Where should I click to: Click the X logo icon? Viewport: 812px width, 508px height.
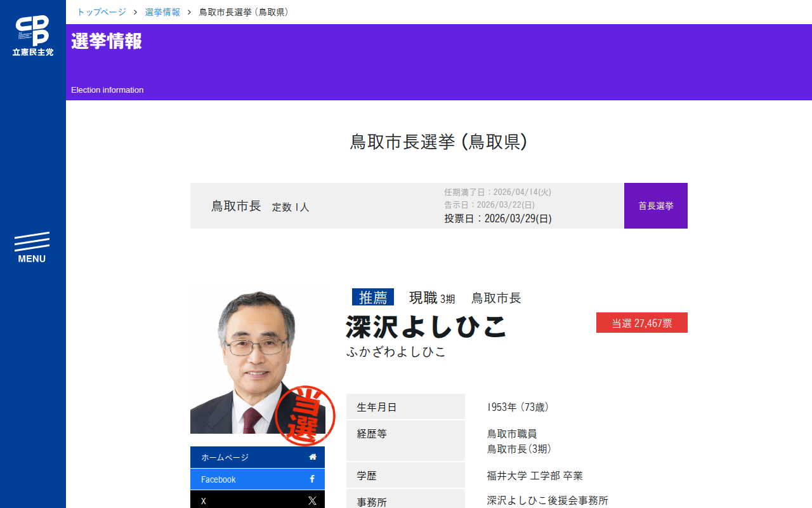pyautogui.click(x=312, y=500)
